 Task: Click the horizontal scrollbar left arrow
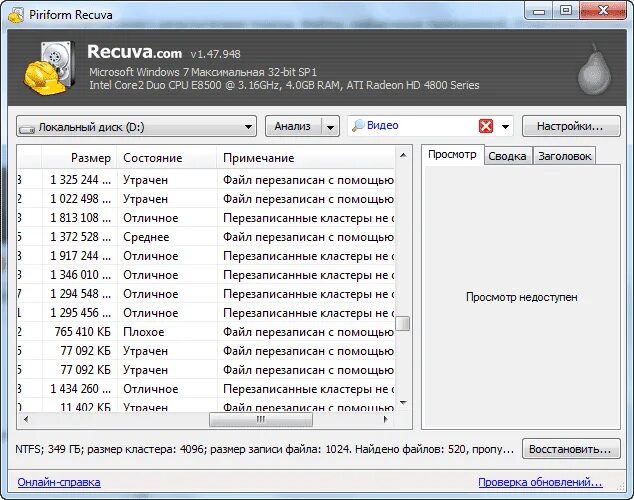(26, 419)
